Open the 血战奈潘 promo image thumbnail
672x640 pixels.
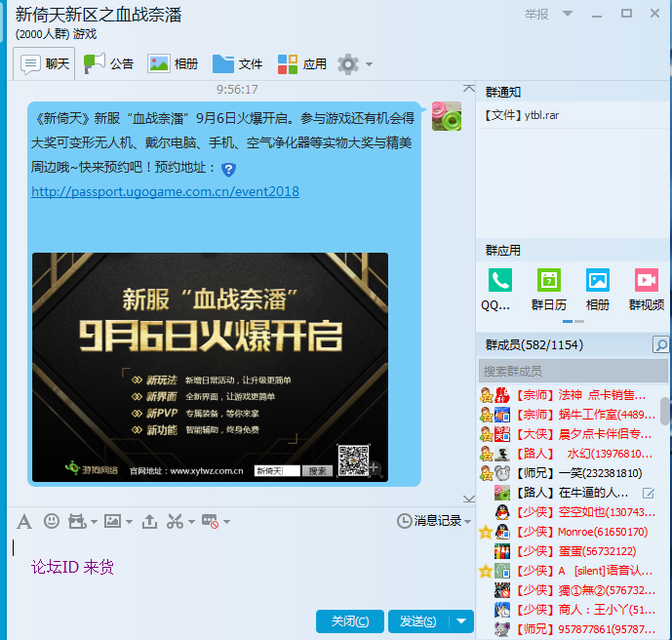210,368
